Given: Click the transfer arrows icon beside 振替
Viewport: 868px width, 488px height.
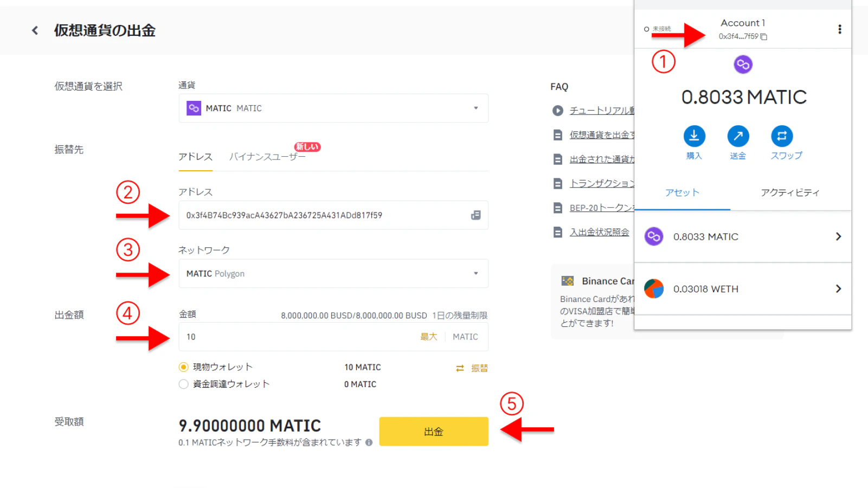Looking at the screenshot, I should click(460, 368).
